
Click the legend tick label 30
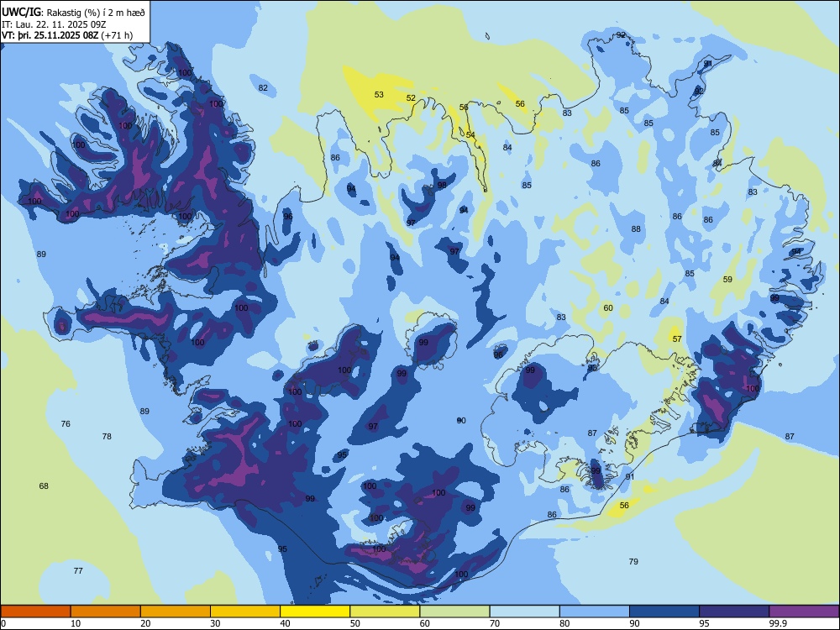pos(215,623)
